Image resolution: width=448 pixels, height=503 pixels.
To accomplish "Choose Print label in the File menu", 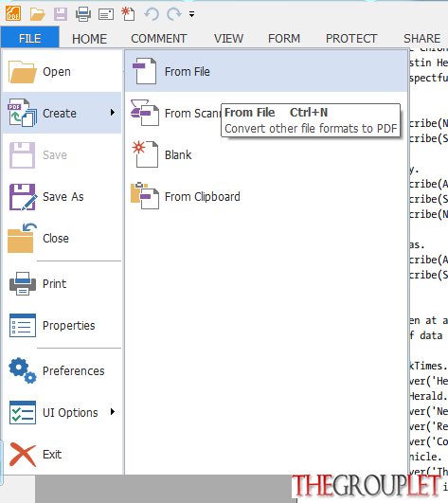I will click(55, 284).
